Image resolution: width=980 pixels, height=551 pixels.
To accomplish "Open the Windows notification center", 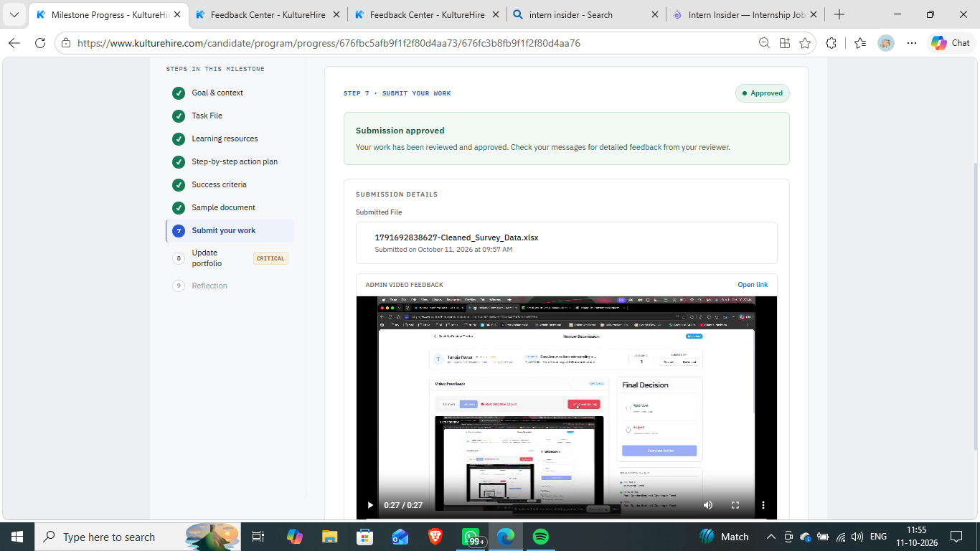I will pos(956,537).
